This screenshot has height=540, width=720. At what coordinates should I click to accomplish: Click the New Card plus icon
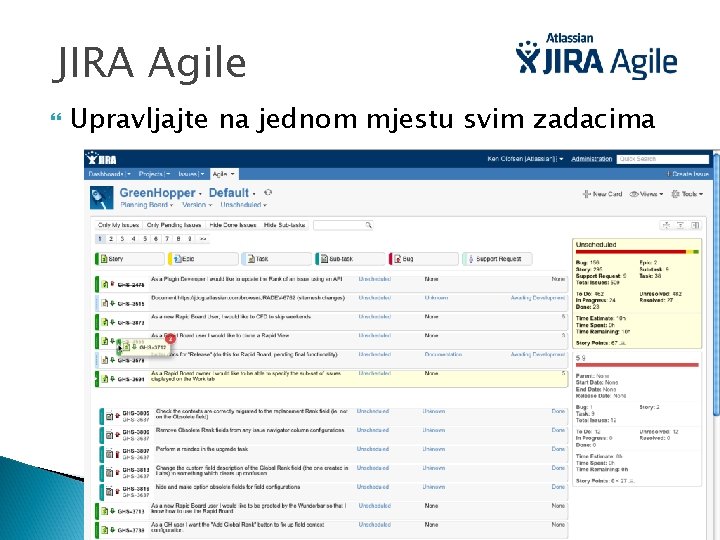(586, 194)
